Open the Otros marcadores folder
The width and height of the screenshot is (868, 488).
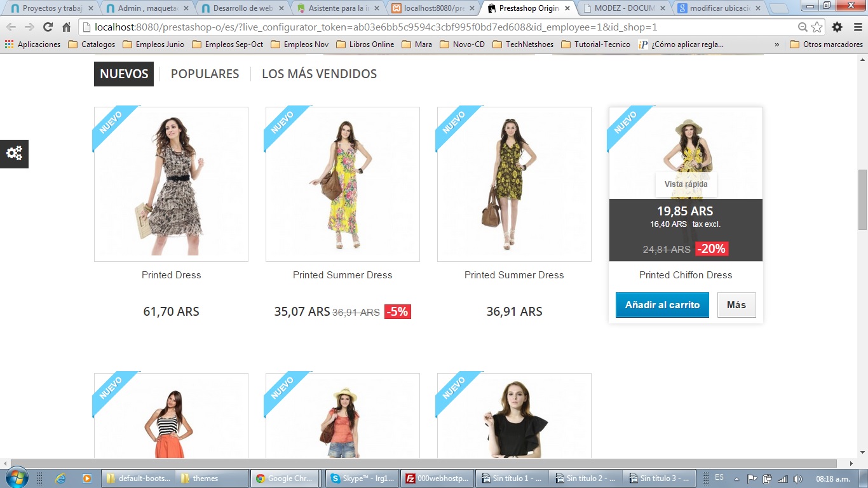tap(826, 44)
